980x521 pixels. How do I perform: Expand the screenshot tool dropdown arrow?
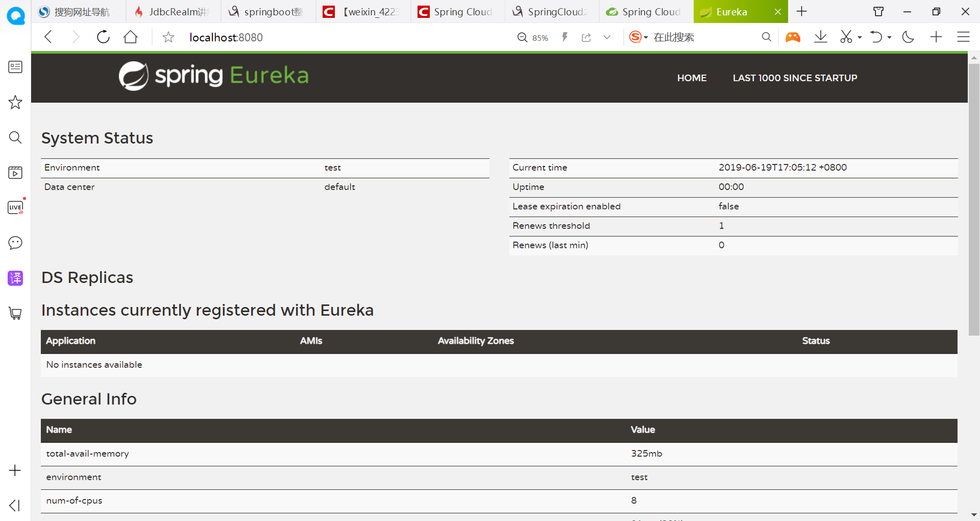tap(860, 37)
